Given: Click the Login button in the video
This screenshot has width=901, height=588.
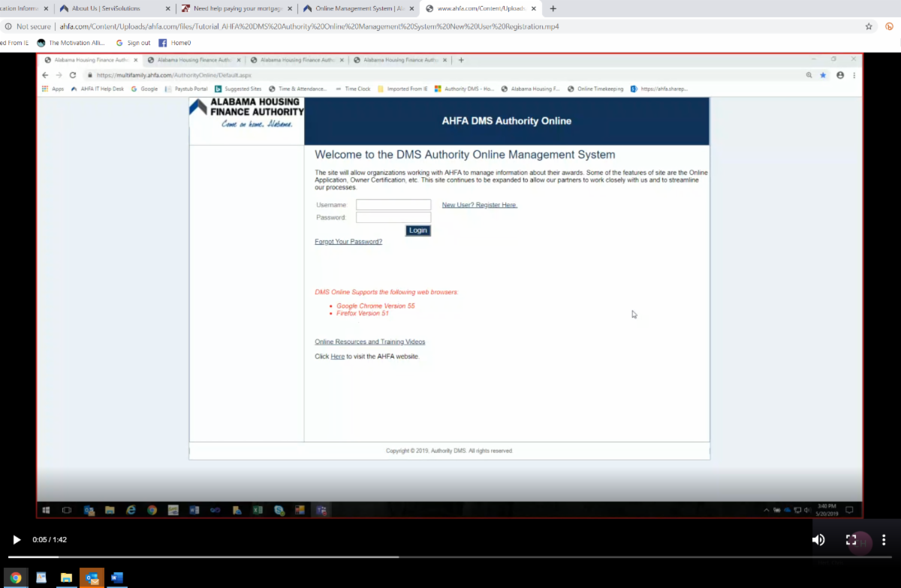Looking at the screenshot, I should [x=418, y=231].
